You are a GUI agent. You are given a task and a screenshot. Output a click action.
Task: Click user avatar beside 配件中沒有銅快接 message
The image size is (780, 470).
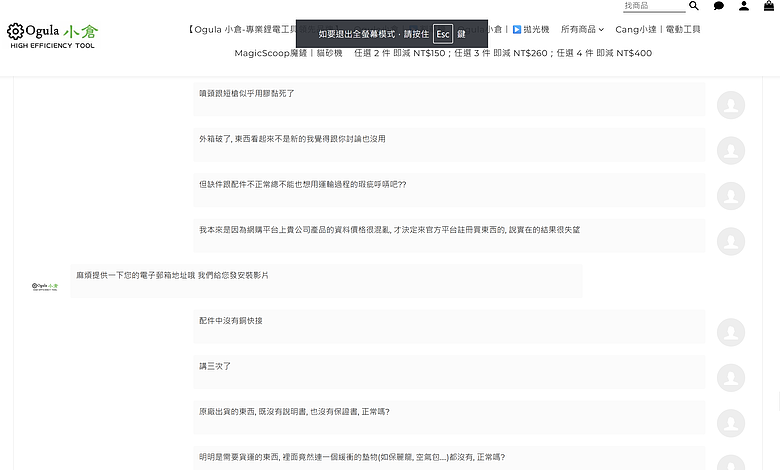[731, 332]
